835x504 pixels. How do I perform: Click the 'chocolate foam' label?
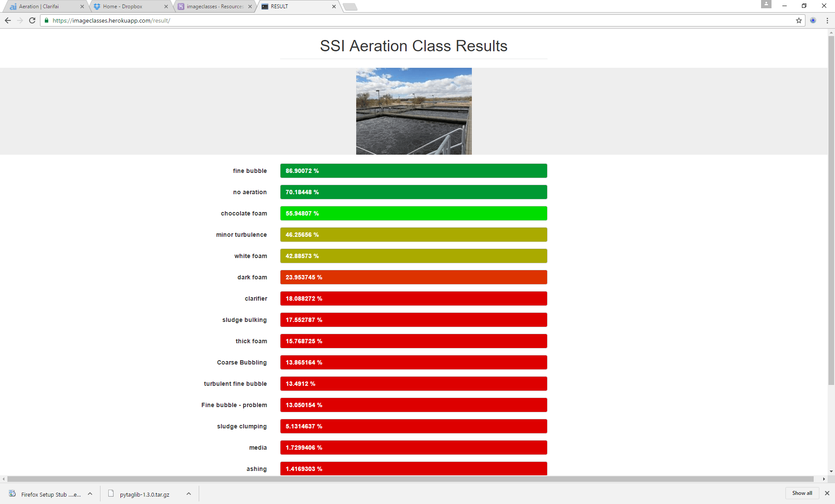pos(244,213)
